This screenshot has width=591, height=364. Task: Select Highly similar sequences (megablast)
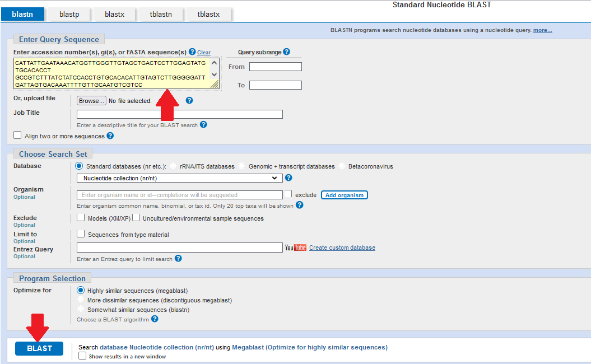(80, 290)
